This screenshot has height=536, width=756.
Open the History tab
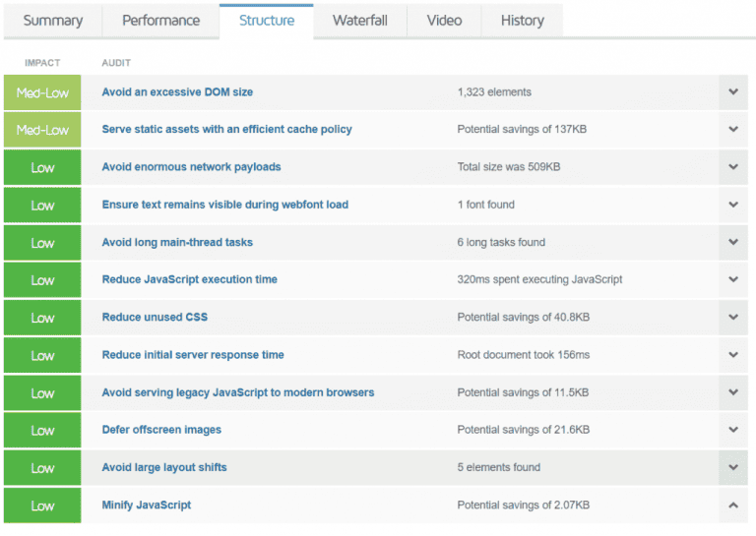(x=522, y=21)
